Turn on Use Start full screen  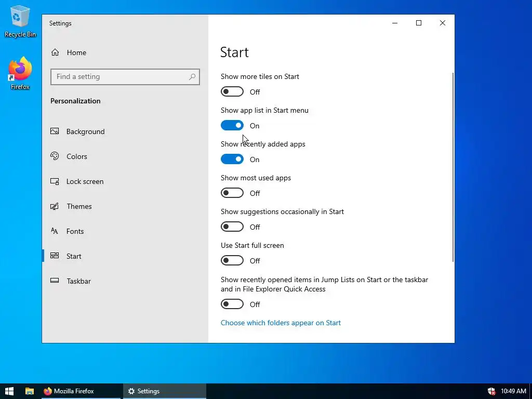tap(232, 261)
